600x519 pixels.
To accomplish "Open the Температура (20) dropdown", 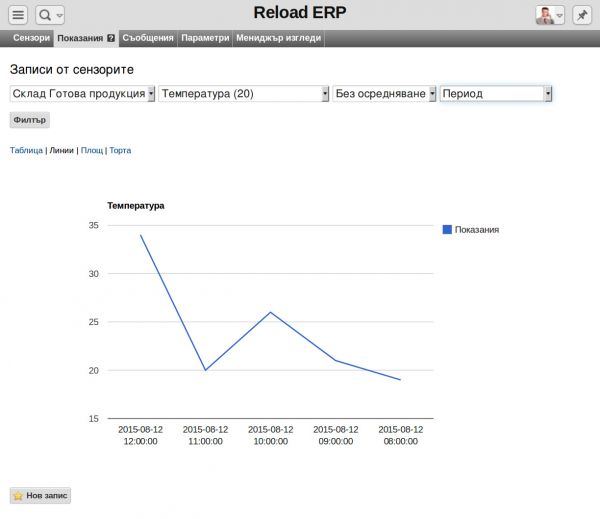I will [244, 93].
